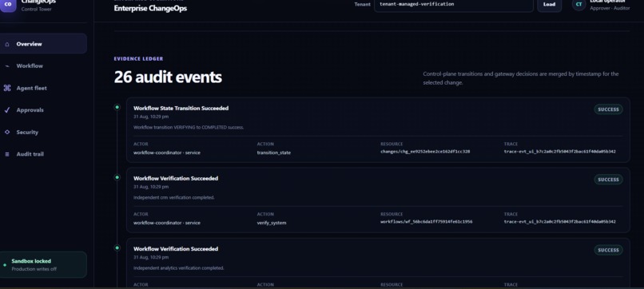
Task: Click the Agent fleet command icon
Action: point(7,88)
